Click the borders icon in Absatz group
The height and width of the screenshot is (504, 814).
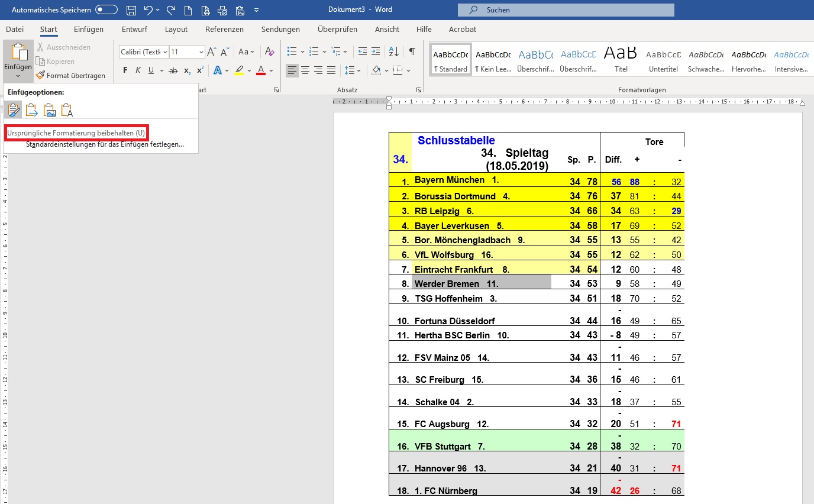(x=398, y=70)
